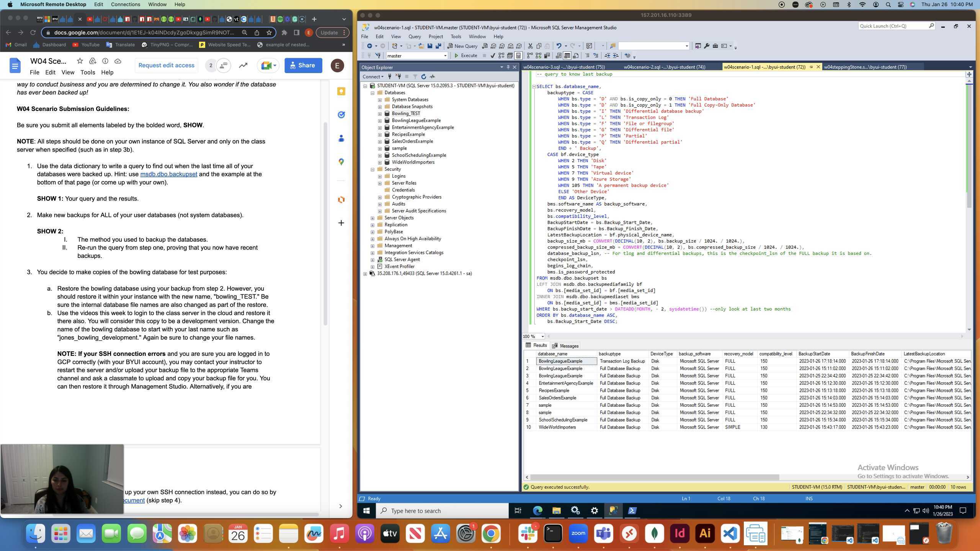Click the Cut scissors icon

530,46
